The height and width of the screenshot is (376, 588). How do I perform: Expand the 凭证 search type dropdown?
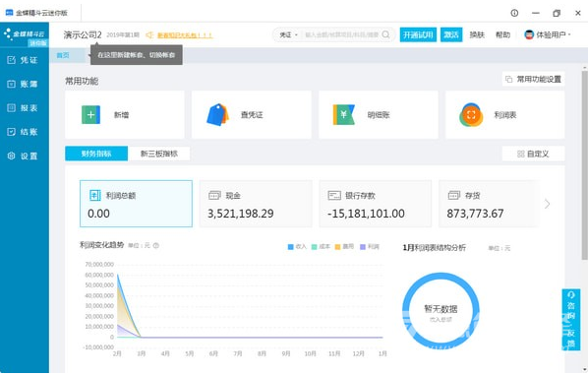288,34
